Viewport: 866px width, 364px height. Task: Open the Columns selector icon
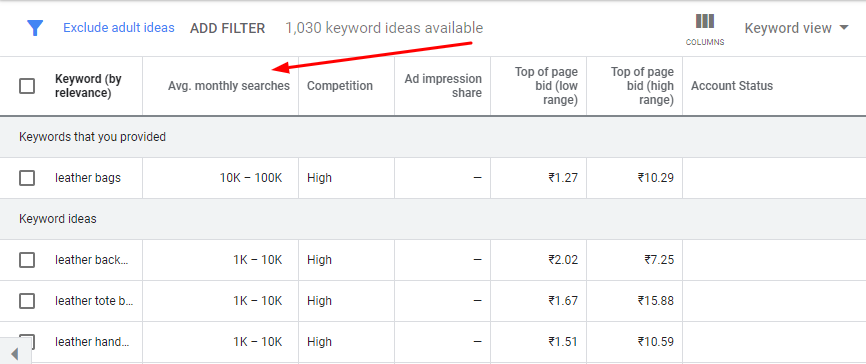[705, 29]
